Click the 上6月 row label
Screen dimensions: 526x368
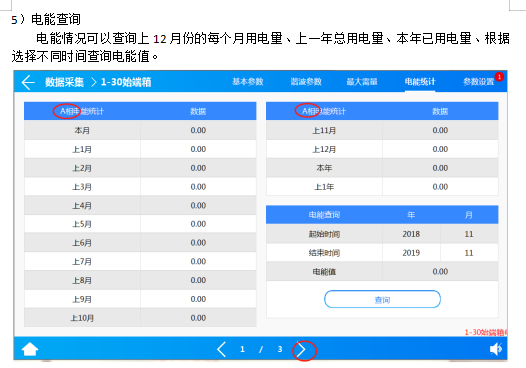pyautogui.click(x=82, y=243)
